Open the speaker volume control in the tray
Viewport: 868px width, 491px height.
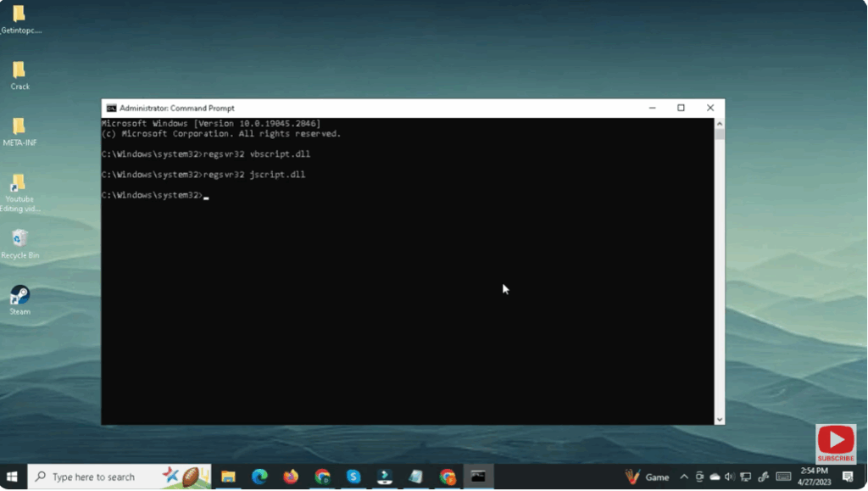pyautogui.click(x=729, y=477)
